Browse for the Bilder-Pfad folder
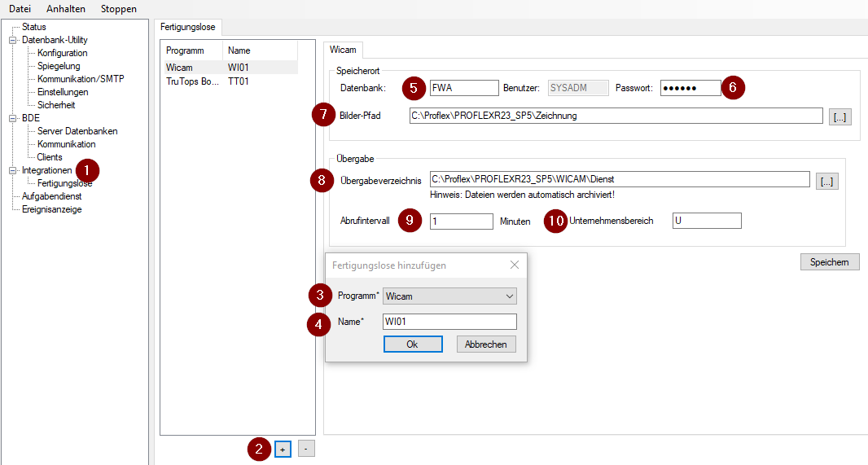The height and width of the screenshot is (465, 868). 840,116
